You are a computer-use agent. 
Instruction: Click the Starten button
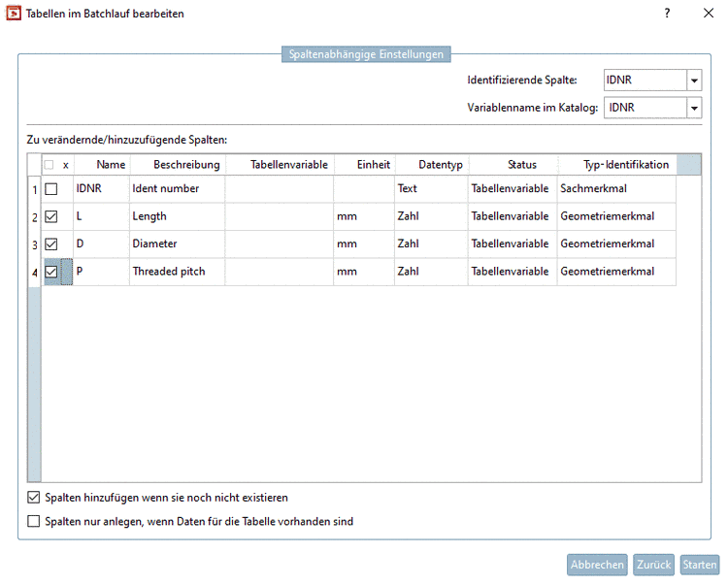tap(699, 565)
